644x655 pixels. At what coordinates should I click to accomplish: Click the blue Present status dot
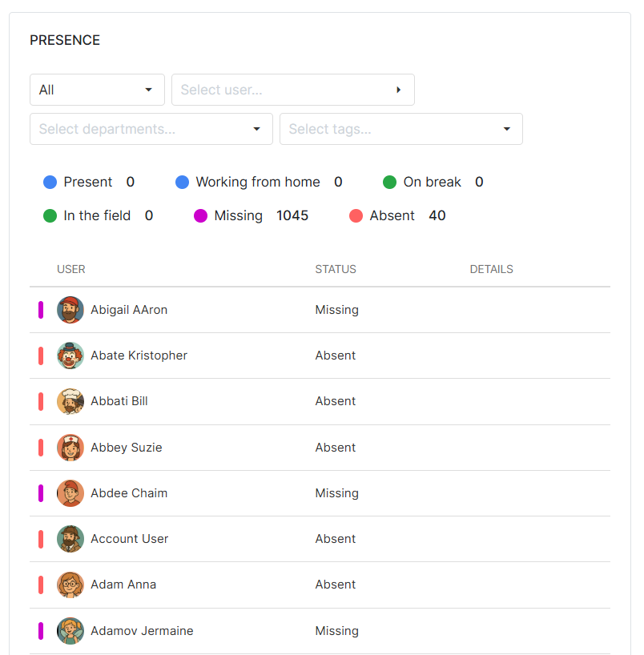pyautogui.click(x=50, y=182)
